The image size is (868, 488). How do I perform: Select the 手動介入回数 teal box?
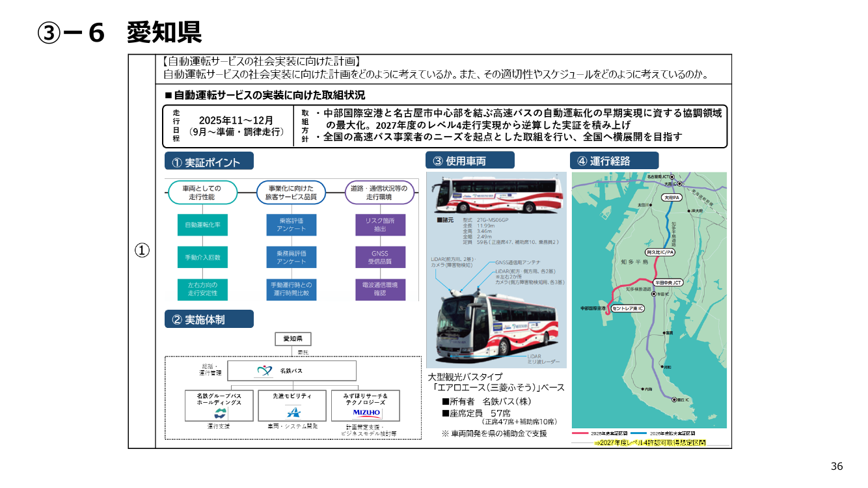click(x=202, y=257)
